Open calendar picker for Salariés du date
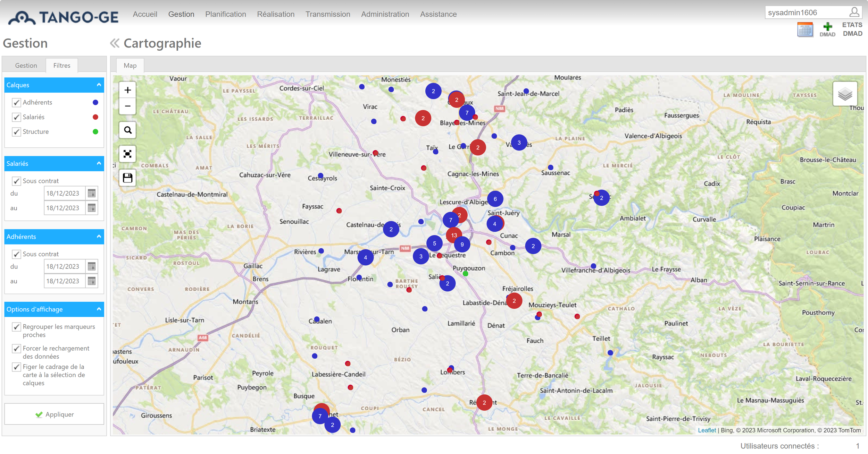Screen dimensions: 868x454 [x=92, y=193]
